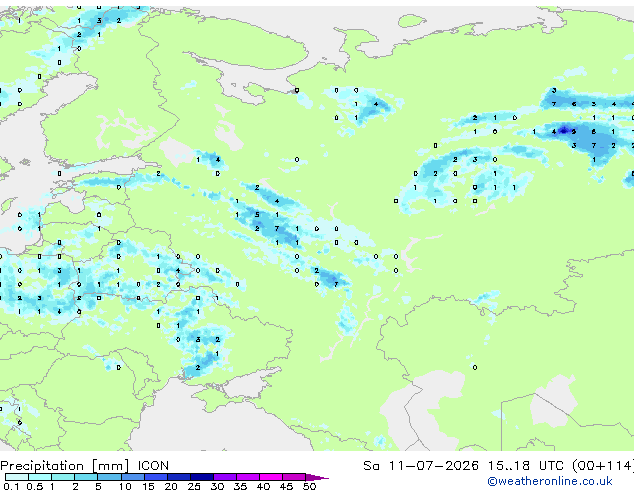Select the 1 mm legend color swatch
Image resolution: width=634 pixels, height=490 pixels.
pos(63,477)
